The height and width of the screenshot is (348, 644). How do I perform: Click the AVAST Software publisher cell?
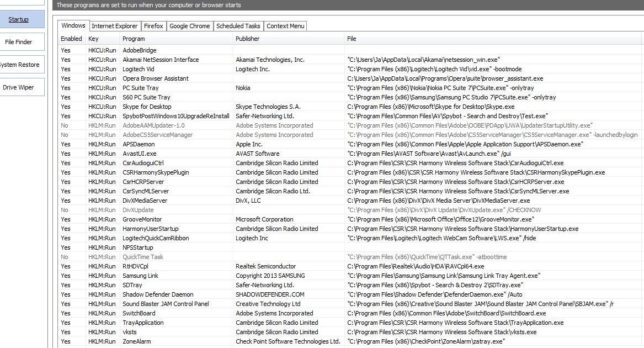tap(258, 154)
